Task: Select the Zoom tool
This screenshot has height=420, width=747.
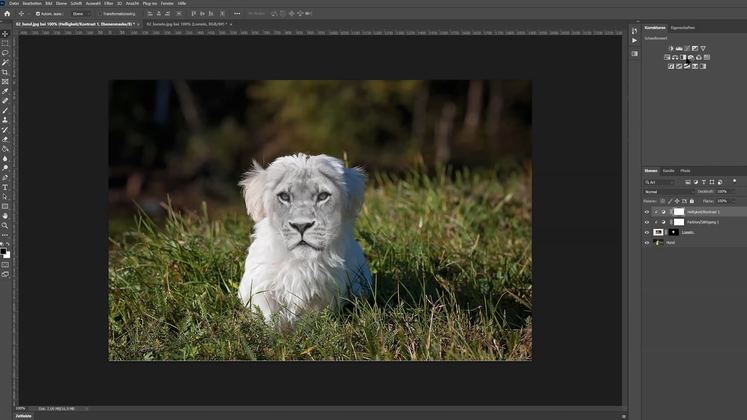Action: pos(5,226)
